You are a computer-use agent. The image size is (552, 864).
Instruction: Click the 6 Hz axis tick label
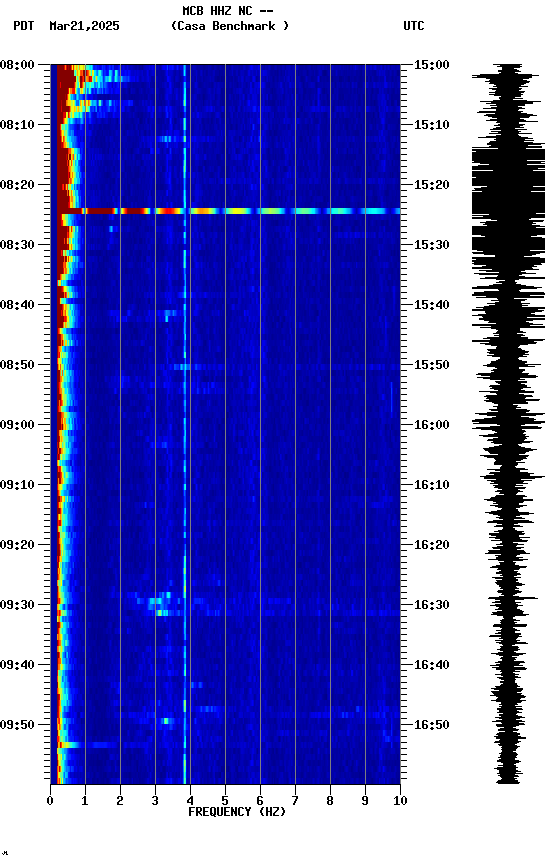point(260,801)
